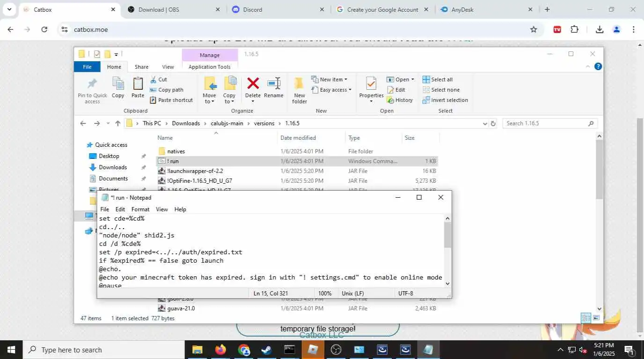Click Invert selection in the ribbon
Image resolution: width=644 pixels, height=359 pixels.
tap(445, 100)
